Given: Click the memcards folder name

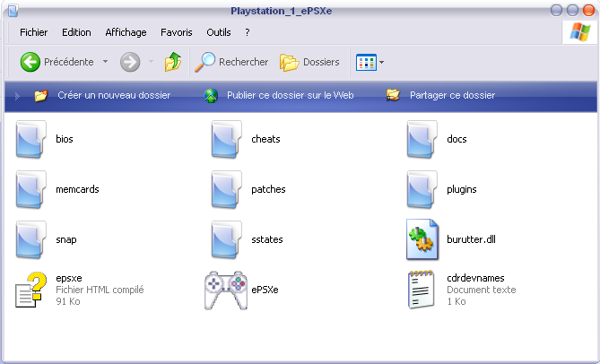Looking at the screenshot, I should click(77, 190).
